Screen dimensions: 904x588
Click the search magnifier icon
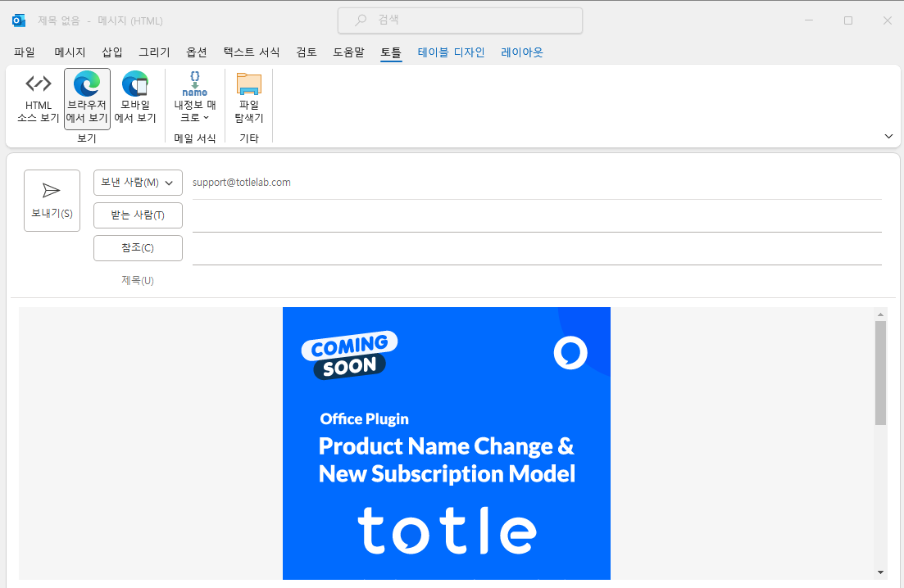click(361, 20)
